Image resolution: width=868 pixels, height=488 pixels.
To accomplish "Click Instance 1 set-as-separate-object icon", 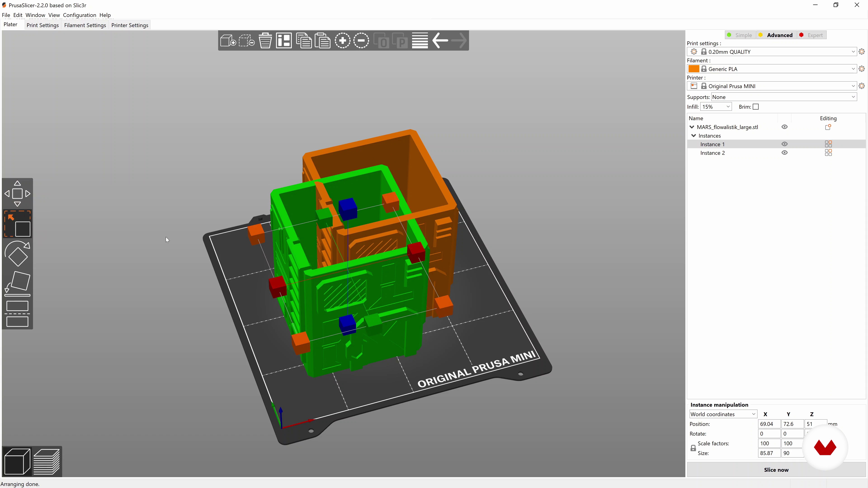I will pyautogui.click(x=828, y=144).
